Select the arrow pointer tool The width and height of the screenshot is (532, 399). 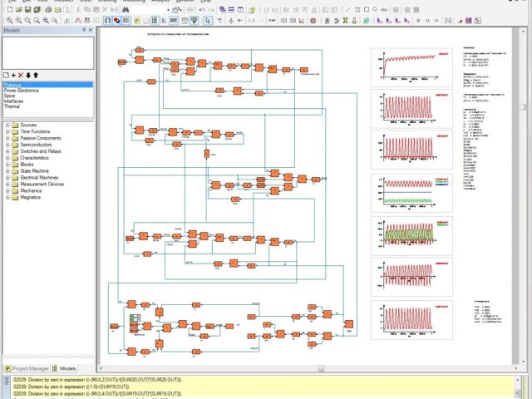point(207,20)
